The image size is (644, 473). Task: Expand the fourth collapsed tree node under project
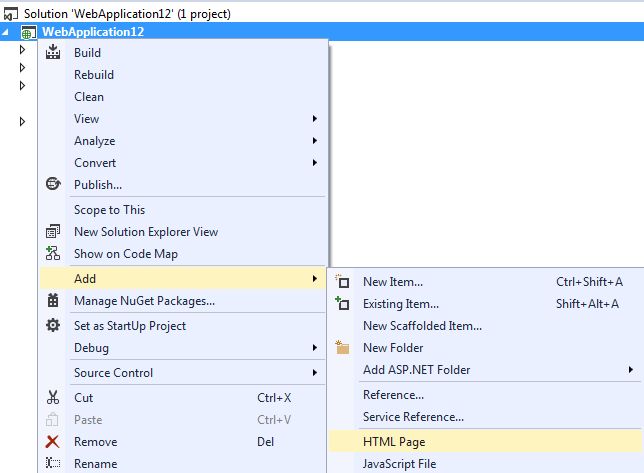22,122
